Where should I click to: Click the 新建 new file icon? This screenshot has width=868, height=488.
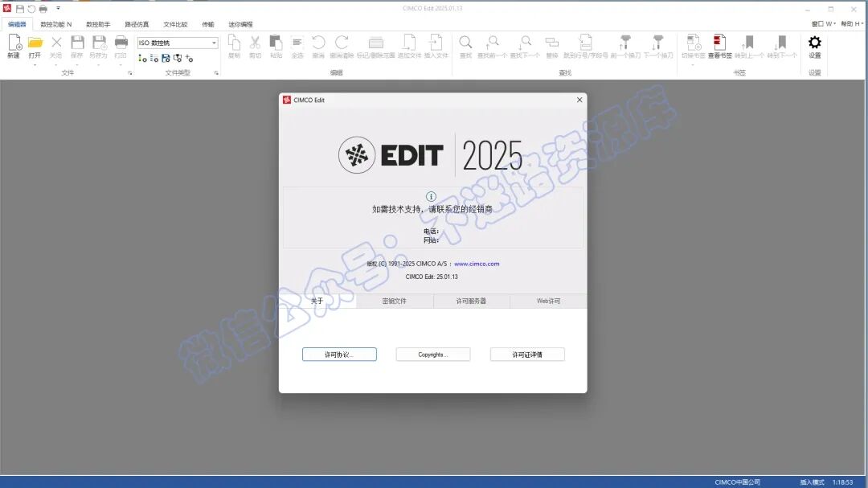coord(14,43)
